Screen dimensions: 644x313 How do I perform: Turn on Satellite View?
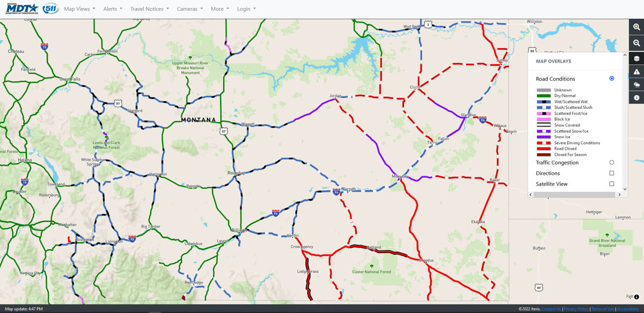coord(611,184)
